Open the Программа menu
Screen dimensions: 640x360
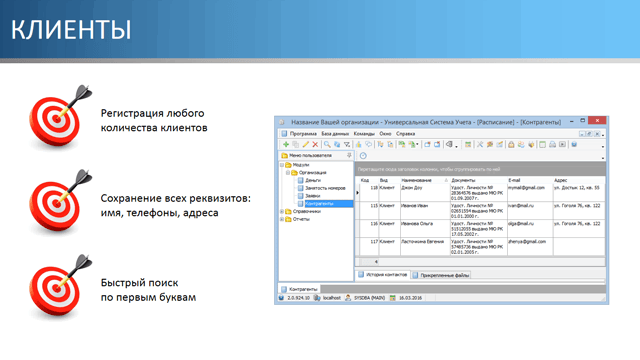(x=303, y=134)
